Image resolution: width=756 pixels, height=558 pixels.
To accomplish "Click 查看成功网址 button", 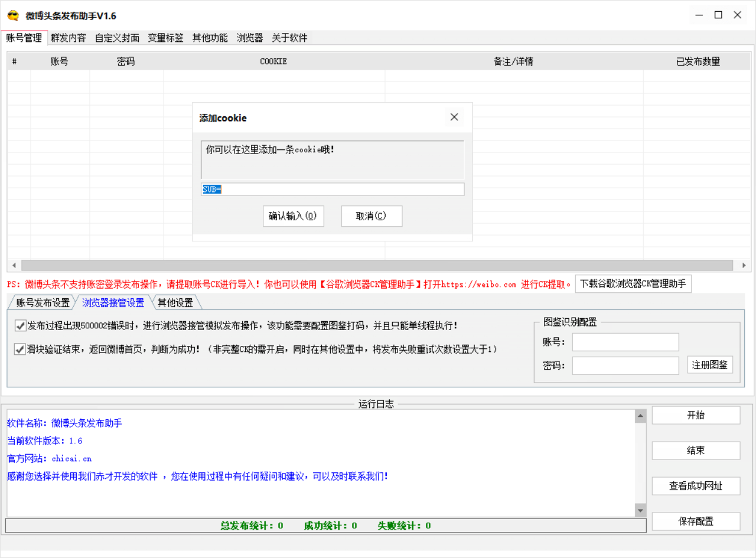I will [x=696, y=486].
